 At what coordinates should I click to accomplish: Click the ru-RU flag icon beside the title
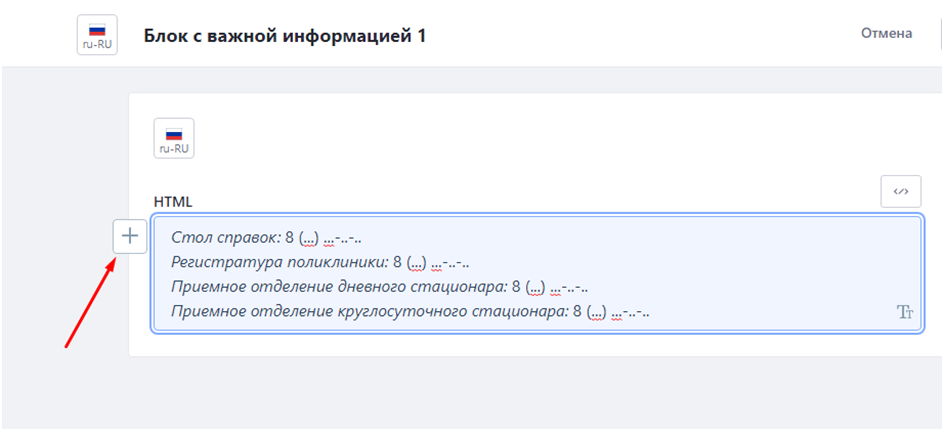pos(97,35)
